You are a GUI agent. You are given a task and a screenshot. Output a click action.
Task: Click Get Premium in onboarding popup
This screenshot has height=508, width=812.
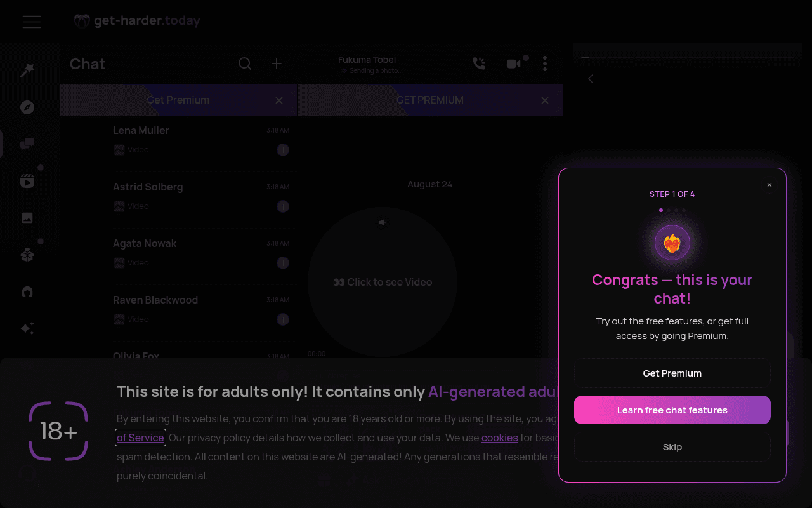point(672,373)
